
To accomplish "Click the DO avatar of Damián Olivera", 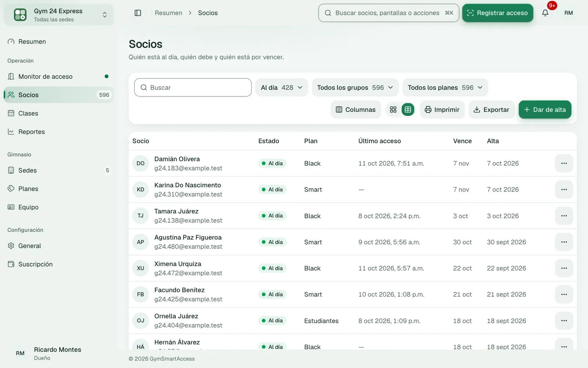I will [140, 163].
